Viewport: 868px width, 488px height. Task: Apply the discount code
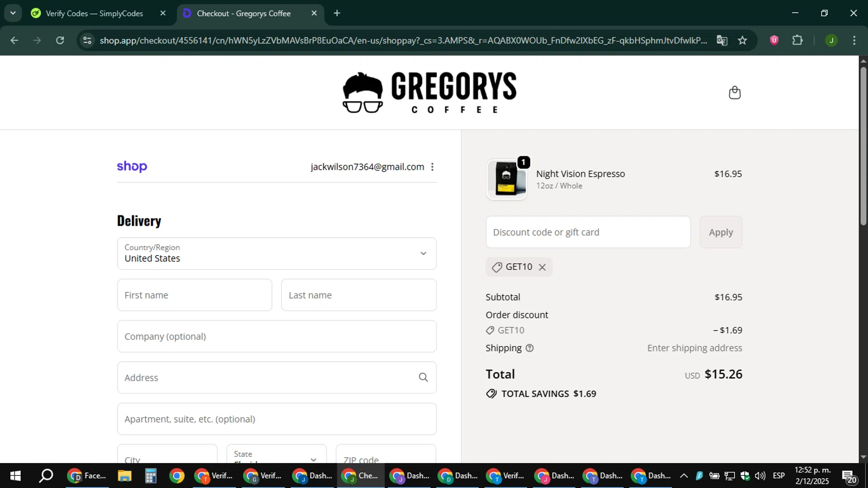click(721, 232)
